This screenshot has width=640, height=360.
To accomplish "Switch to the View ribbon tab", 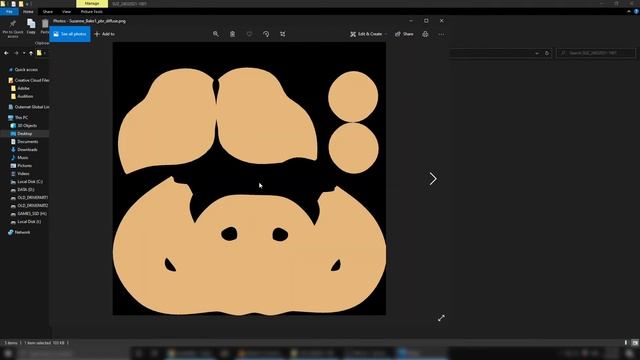I will click(66, 12).
